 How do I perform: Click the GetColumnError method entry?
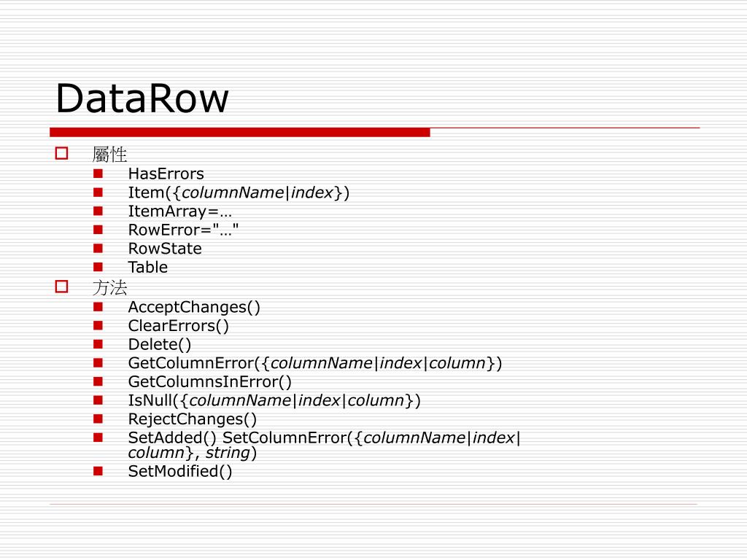point(315,363)
